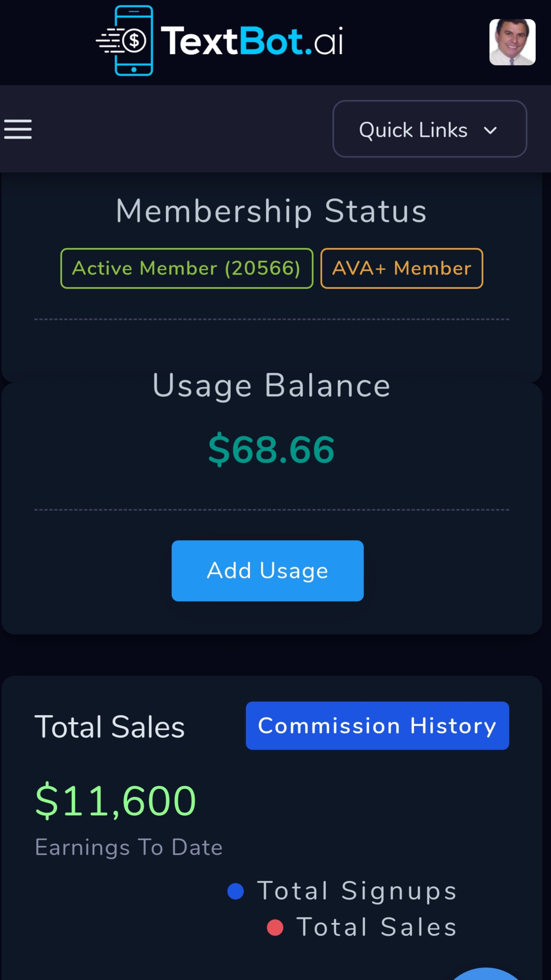551x980 pixels.
Task: Expand the Quick Links dropdown
Action: click(429, 129)
